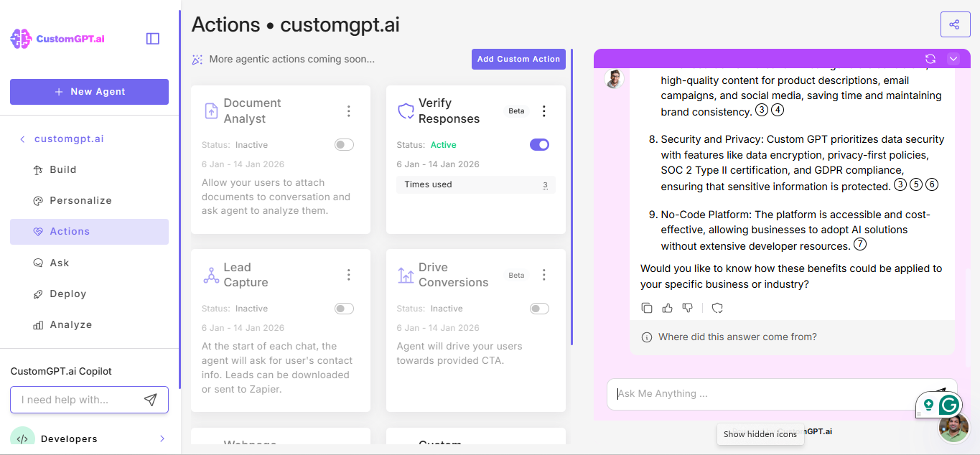
Task: Click 'More agentic actions coming soon...' text
Action: pyautogui.click(x=292, y=60)
